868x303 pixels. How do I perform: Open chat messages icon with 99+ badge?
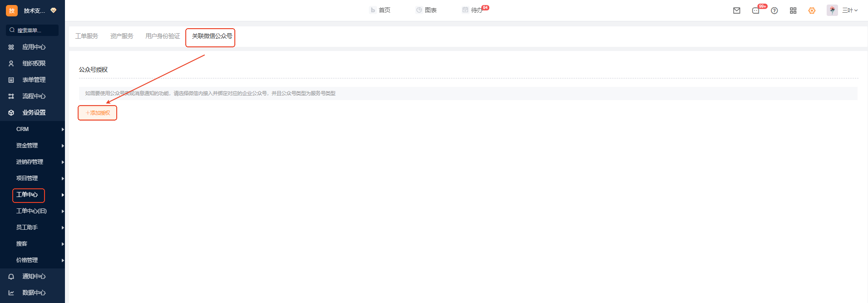(756, 10)
